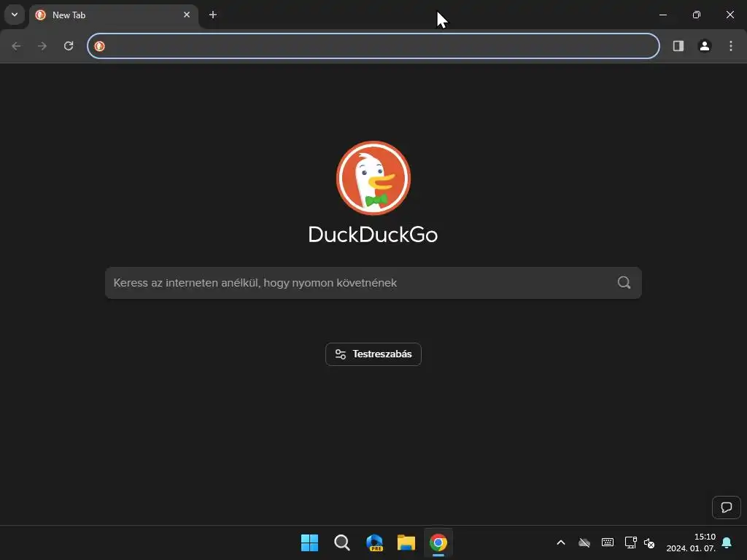Open the Windows Start menu

click(309, 542)
